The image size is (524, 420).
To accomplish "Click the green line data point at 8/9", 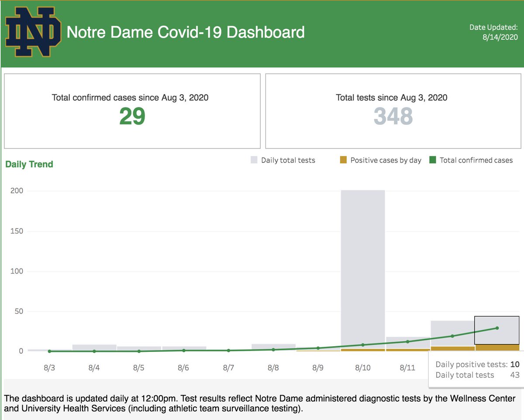I will [318, 348].
